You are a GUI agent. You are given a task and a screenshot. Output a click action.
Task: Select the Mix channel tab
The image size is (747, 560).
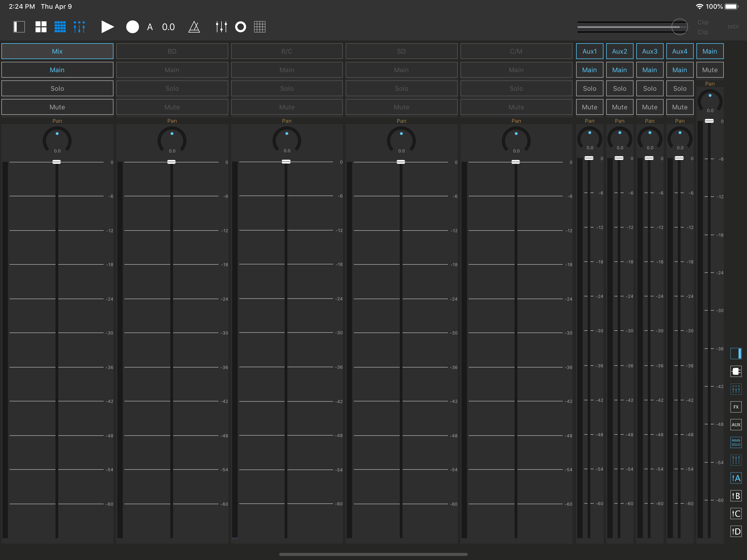(57, 51)
